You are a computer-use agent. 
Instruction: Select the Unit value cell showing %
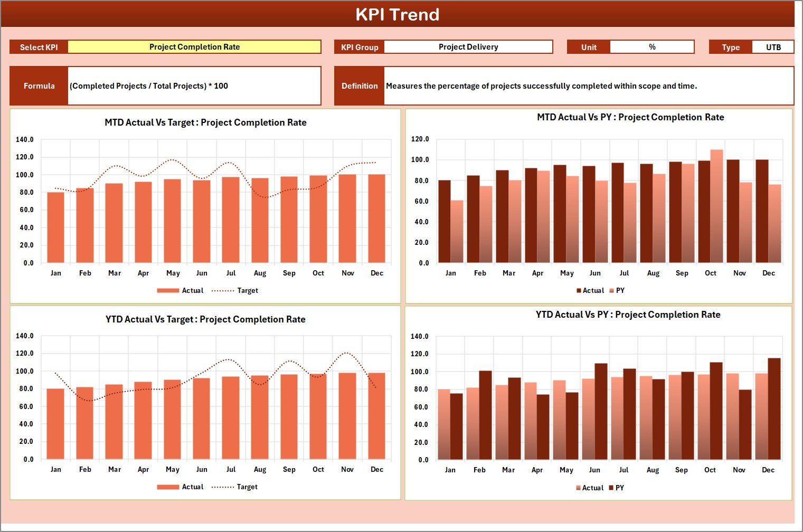point(651,47)
